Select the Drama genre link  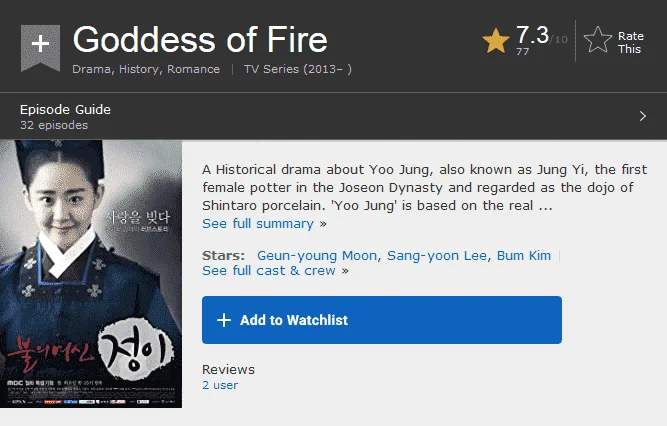pos(91,69)
